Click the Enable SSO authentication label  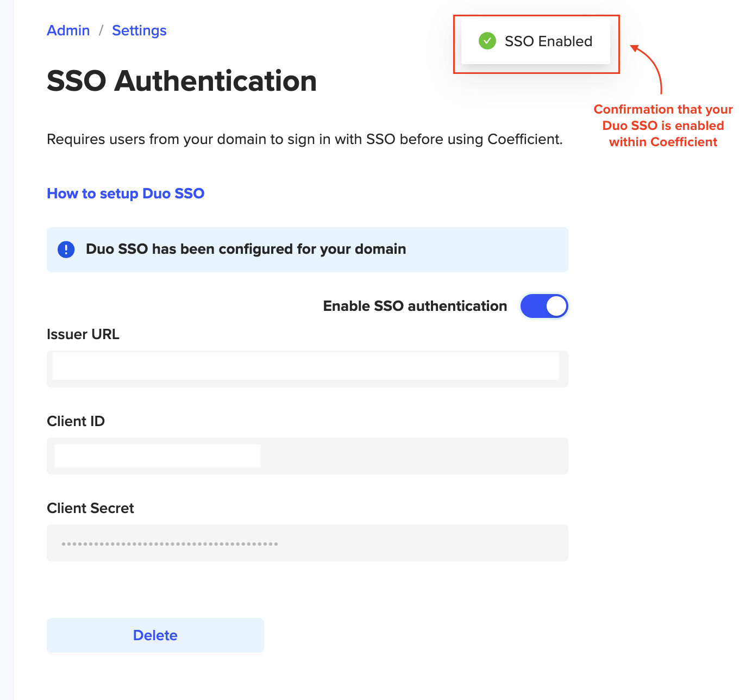coord(415,306)
